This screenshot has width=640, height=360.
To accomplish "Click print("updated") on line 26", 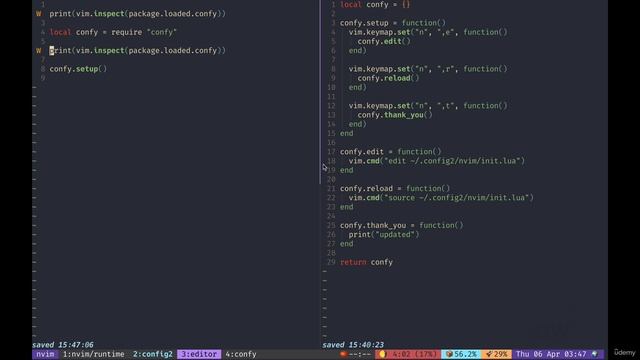I will point(384,234).
